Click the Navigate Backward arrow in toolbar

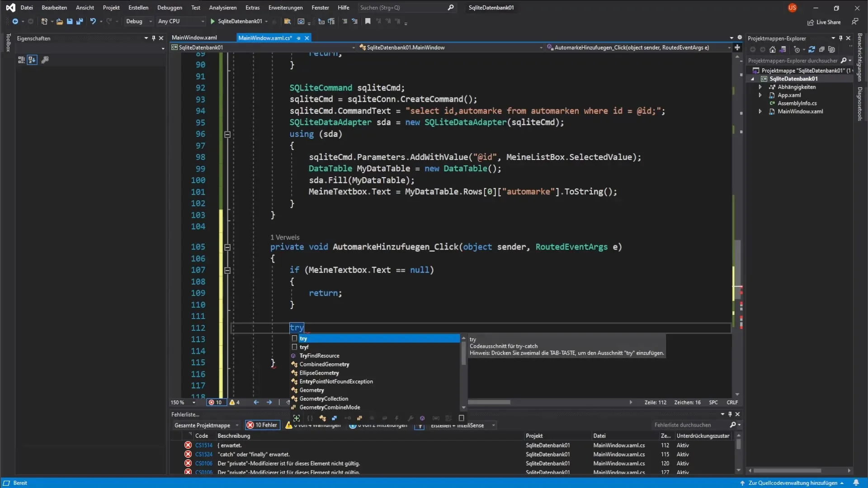coord(15,21)
